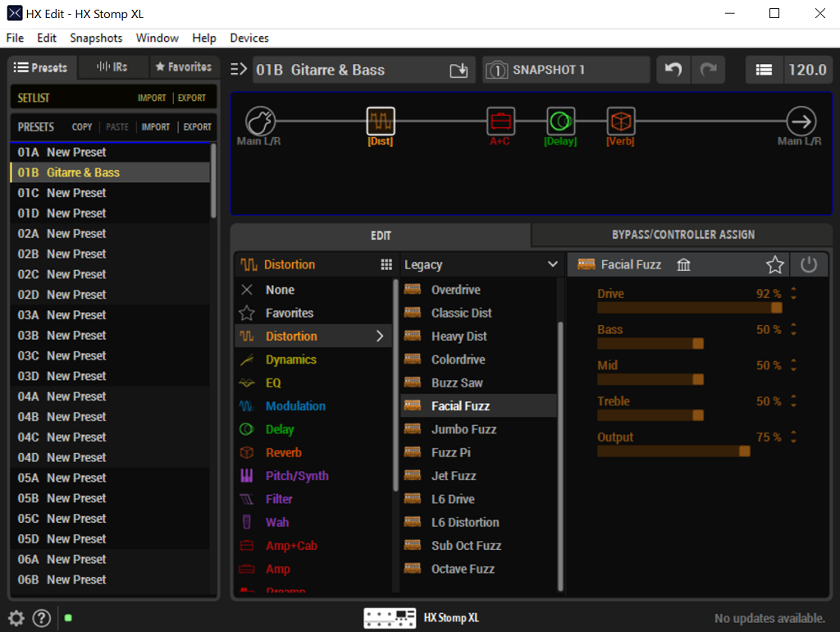Open the File menu

point(15,38)
